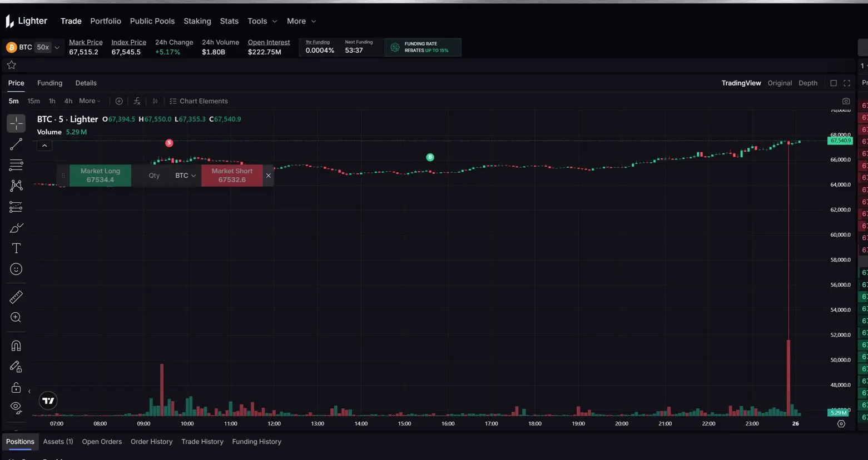Viewport: 868px width, 460px height.
Task: Select the Fibonacci retracement tool
Action: click(x=16, y=165)
